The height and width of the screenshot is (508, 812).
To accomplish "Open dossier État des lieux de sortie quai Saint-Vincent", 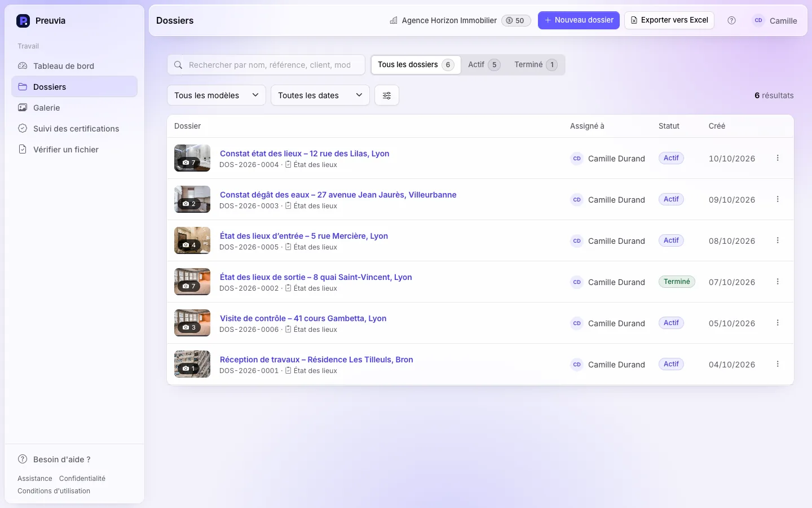I will click(316, 277).
